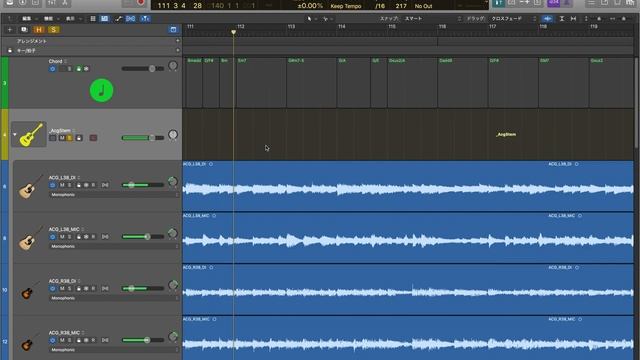Mute the ACG_L38_MIC track
This screenshot has width=640, height=360.
click(62, 237)
